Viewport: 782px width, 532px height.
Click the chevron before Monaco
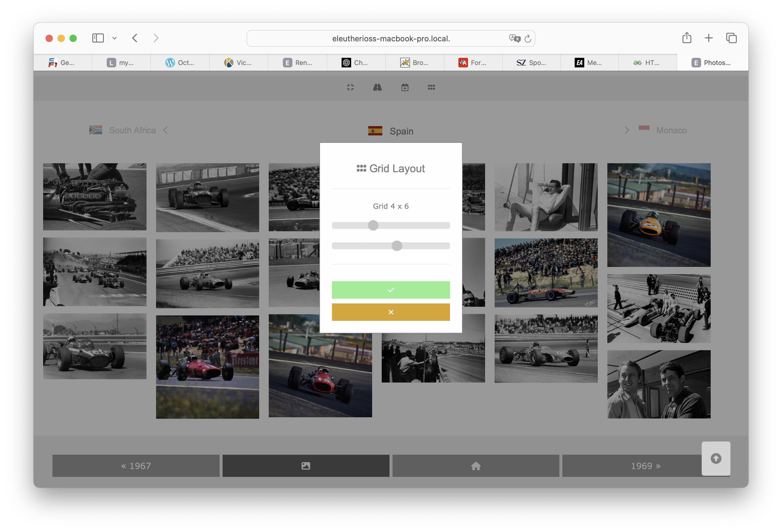pyautogui.click(x=626, y=130)
